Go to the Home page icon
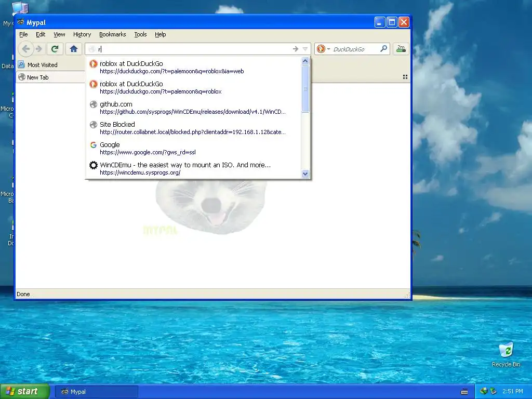The image size is (532, 399). pyautogui.click(x=74, y=49)
